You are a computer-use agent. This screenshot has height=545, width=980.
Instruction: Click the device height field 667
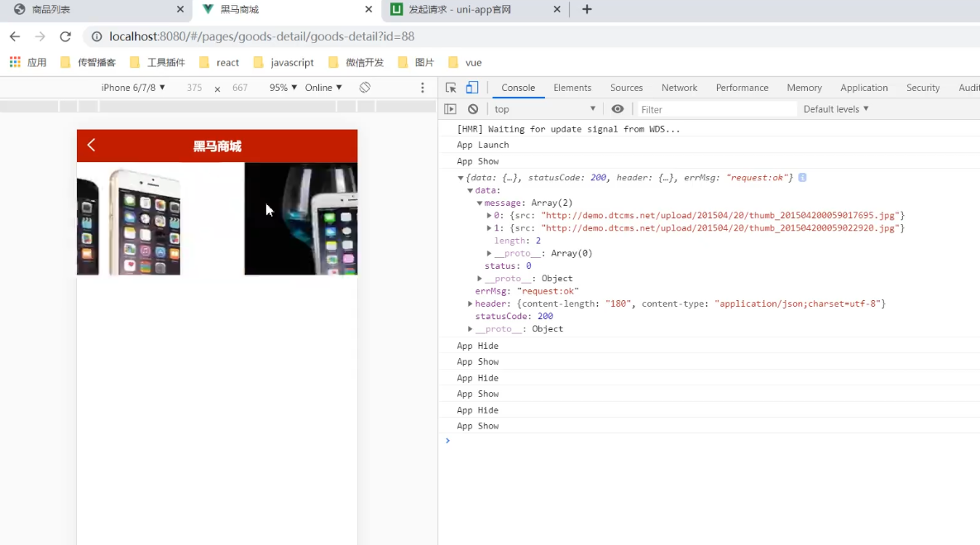240,88
